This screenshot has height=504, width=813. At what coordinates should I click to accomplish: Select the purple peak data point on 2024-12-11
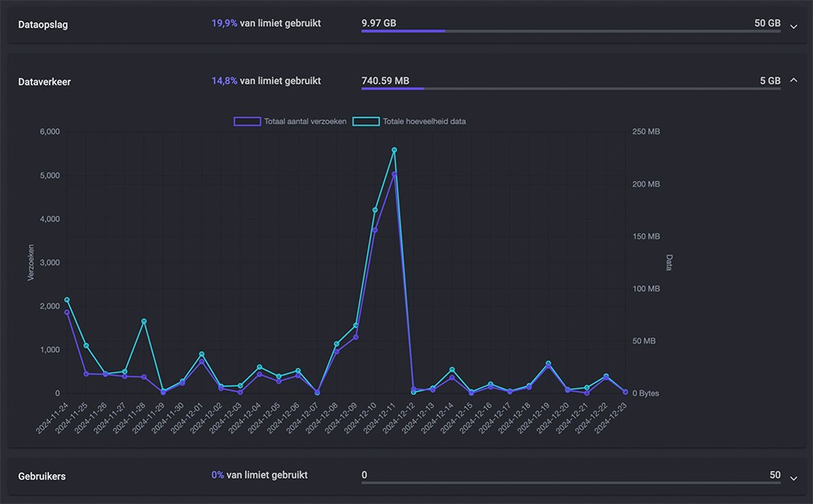394,174
